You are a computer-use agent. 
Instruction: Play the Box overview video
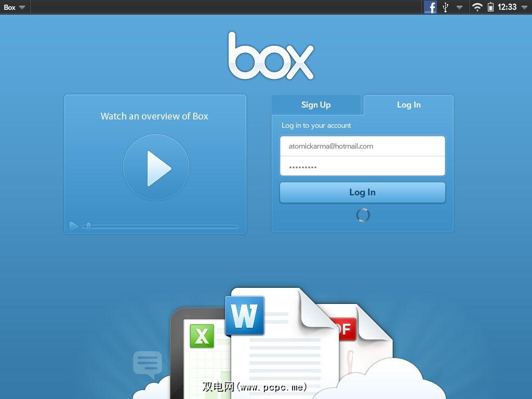(156, 168)
